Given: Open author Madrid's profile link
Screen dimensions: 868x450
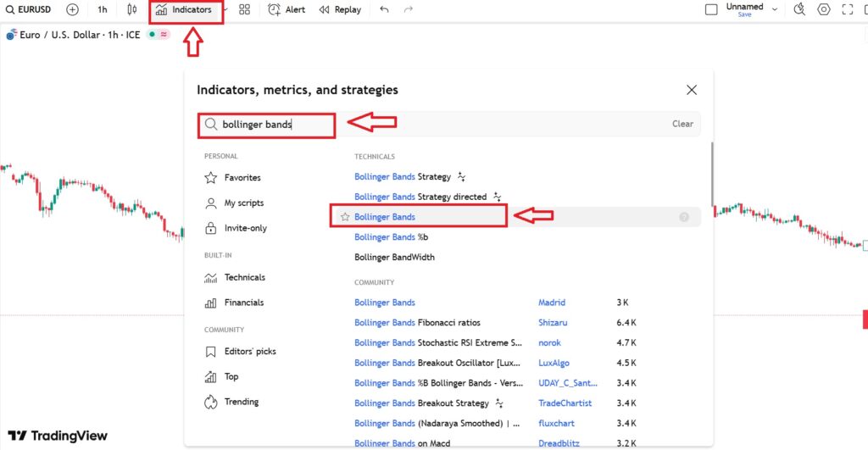Looking at the screenshot, I should coord(551,303).
